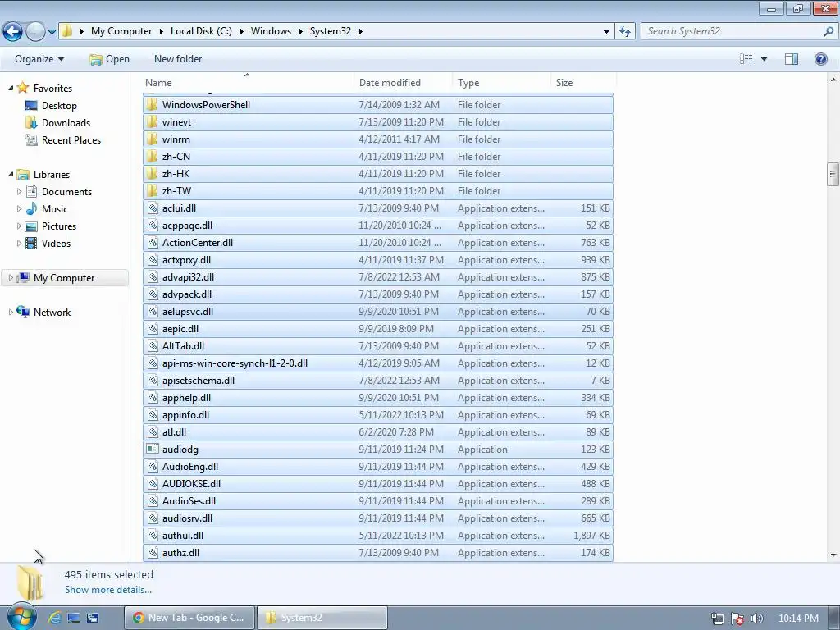Image resolution: width=840 pixels, height=630 pixels.
Task: Click System32 breadcrumb segment
Action: [x=331, y=31]
